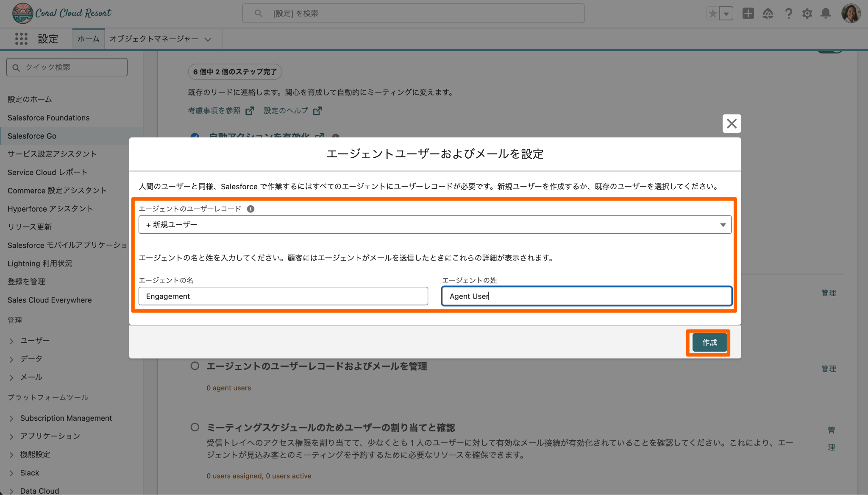This screenshot has height=495, width=868.
Task: Click the favorites star icon
Action: 713,14
